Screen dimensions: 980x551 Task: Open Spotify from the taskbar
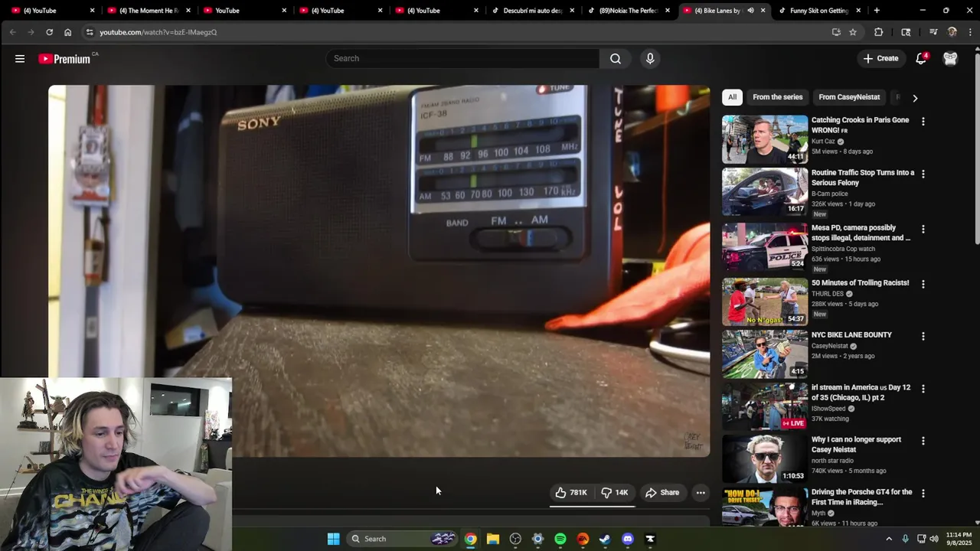(x=560, y=539)
